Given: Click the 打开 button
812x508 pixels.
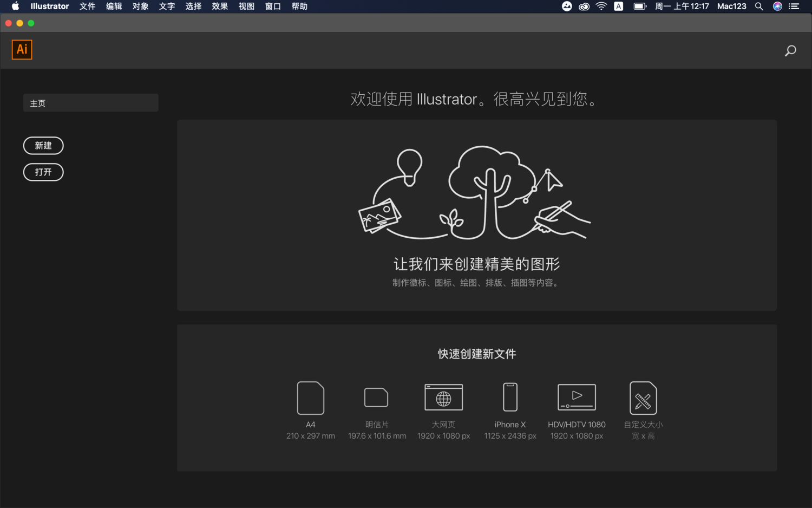Looking at the screenshot, I should click(43, 172).
